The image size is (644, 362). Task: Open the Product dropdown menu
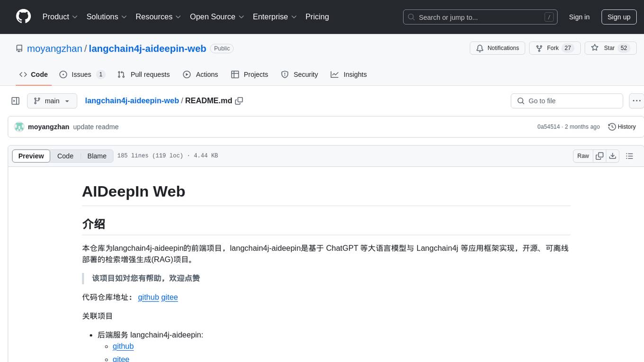[60, 17]
